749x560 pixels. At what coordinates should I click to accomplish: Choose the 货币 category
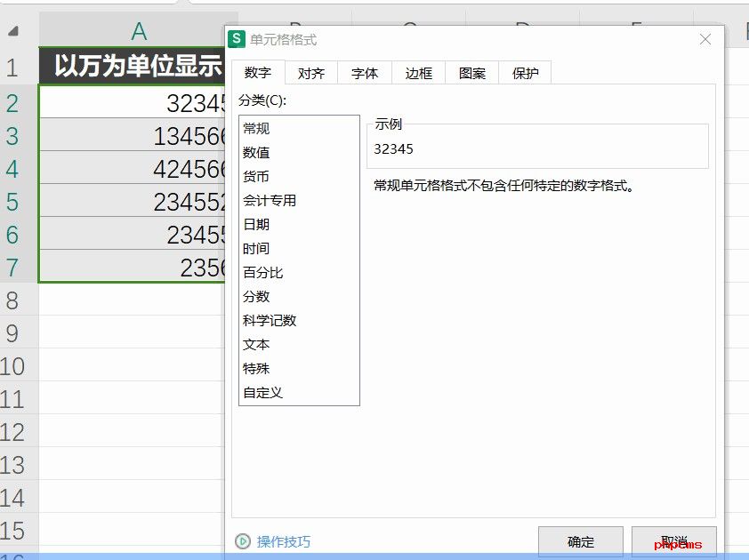(x=299, y=176)
